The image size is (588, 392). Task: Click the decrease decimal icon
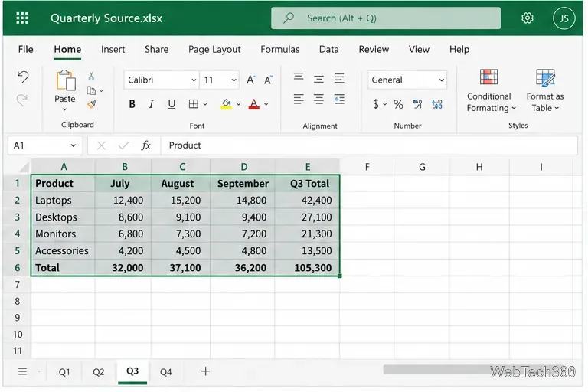[x=437, y=104]
